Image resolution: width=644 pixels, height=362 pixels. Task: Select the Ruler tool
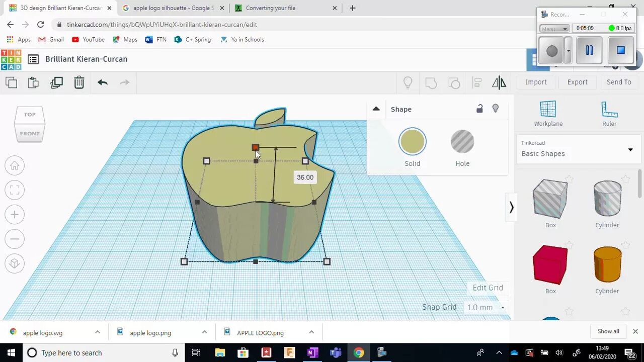[609, 114]
